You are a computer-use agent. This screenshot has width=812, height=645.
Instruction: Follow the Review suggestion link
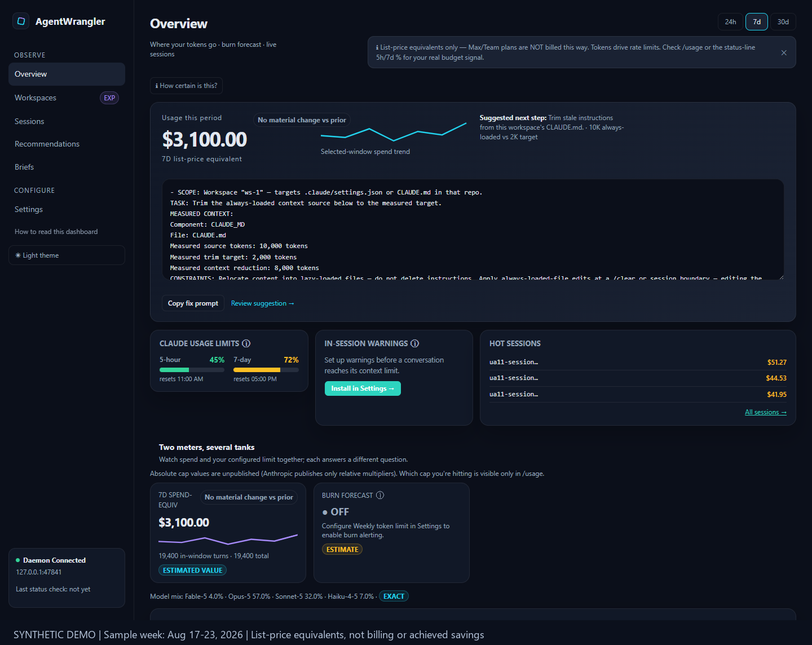point(262,303)
